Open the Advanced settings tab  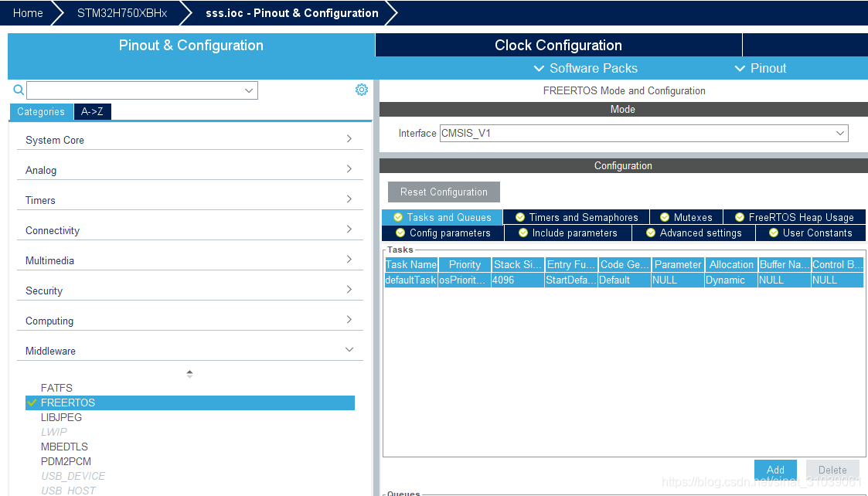point(693,233)
